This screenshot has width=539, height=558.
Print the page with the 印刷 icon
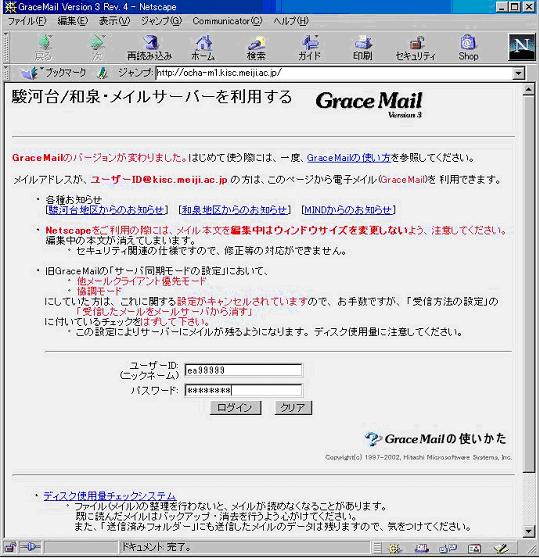tap(363, 47)
